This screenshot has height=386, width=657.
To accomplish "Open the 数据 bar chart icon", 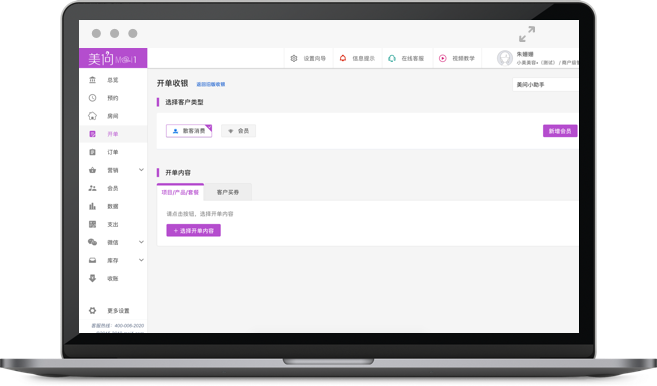I will [x=93, y=206].
